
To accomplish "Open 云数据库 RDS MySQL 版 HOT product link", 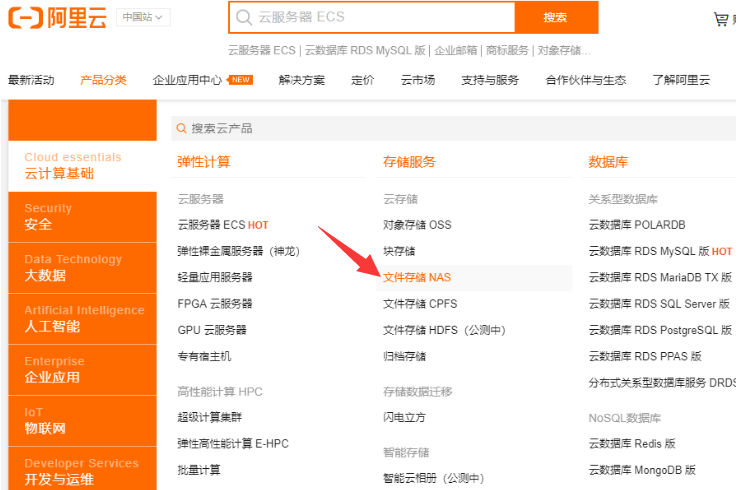I will 661,251.
